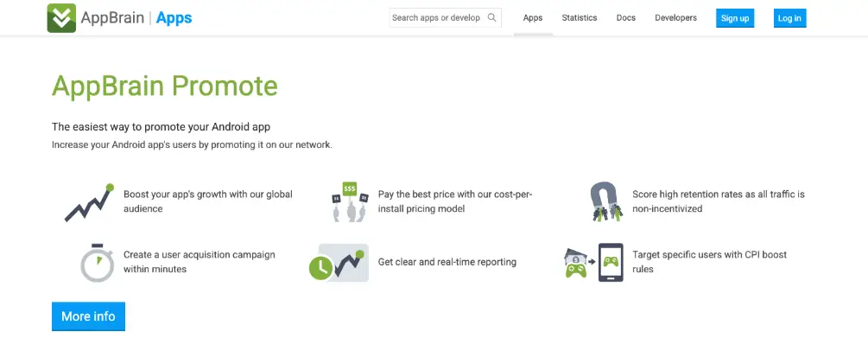Click the AppBrain green logo icon

pyautogui.click(x=61, y=18)
